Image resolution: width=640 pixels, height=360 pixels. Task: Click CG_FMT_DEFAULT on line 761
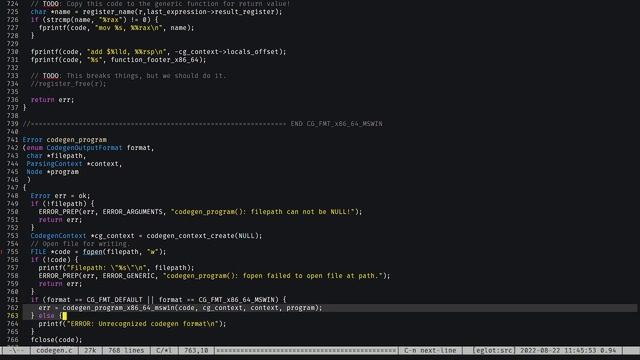[114, 300]
